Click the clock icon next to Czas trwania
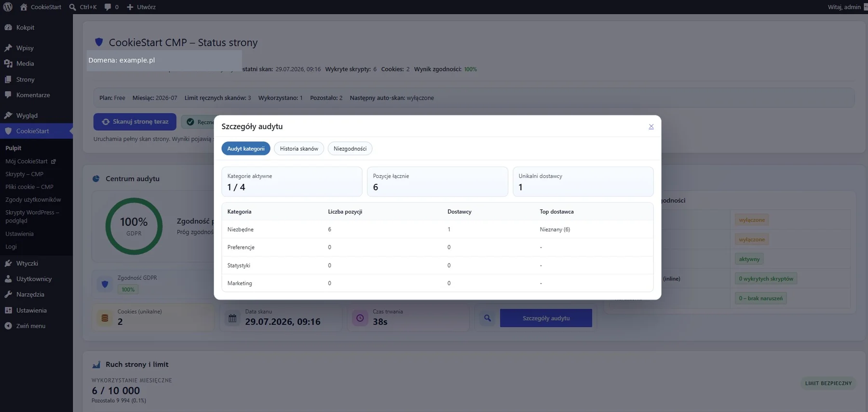The width and height of the screenshot is (868, 412). coord(360,318)
